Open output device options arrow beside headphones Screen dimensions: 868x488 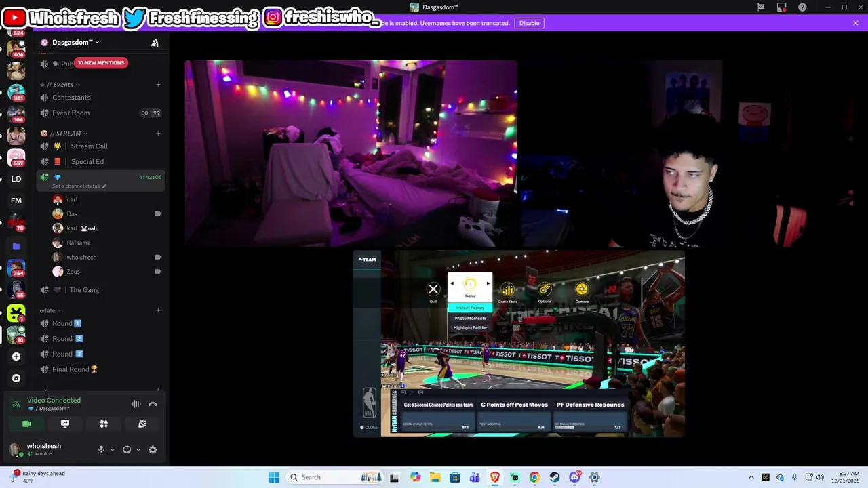pos(138,449)
